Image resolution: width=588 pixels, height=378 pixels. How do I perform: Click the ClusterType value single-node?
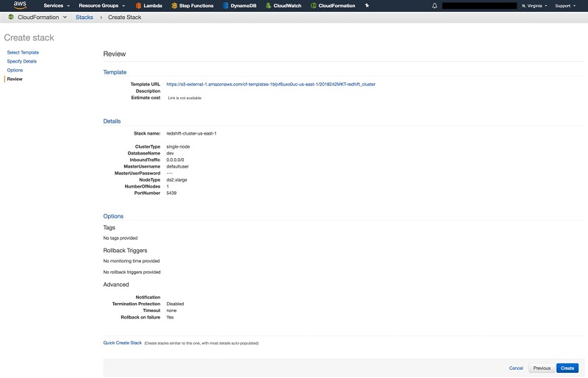(178, 147)
